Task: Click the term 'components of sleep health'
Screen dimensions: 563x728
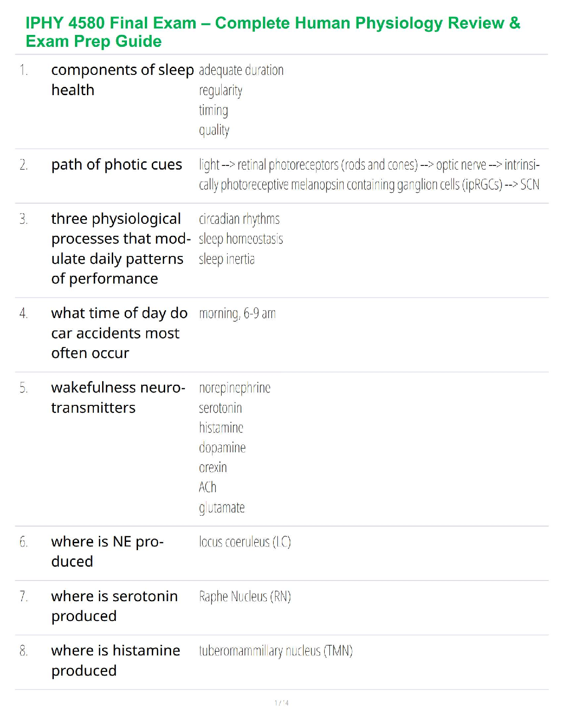Action: (x=122, y=80)
